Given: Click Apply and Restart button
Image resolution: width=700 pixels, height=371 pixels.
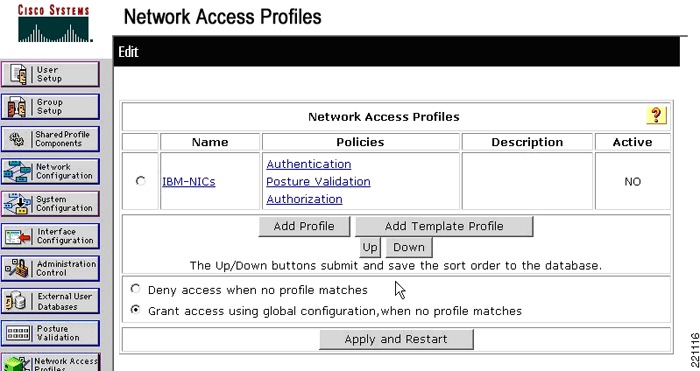Looking at the screenshot, I should tap(396, 339).
